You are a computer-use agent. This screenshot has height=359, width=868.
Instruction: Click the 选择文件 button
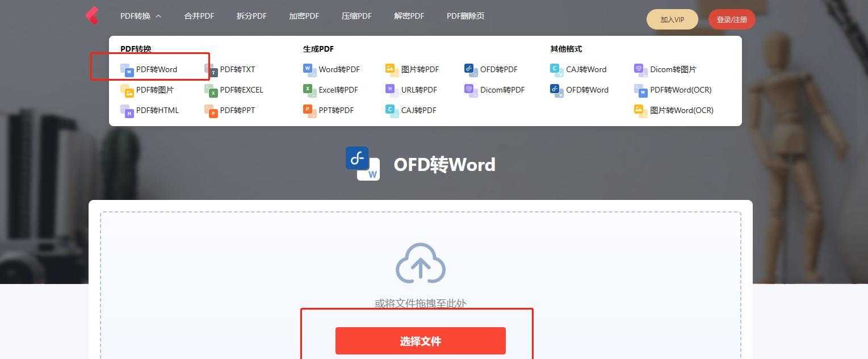pos(421,341)
